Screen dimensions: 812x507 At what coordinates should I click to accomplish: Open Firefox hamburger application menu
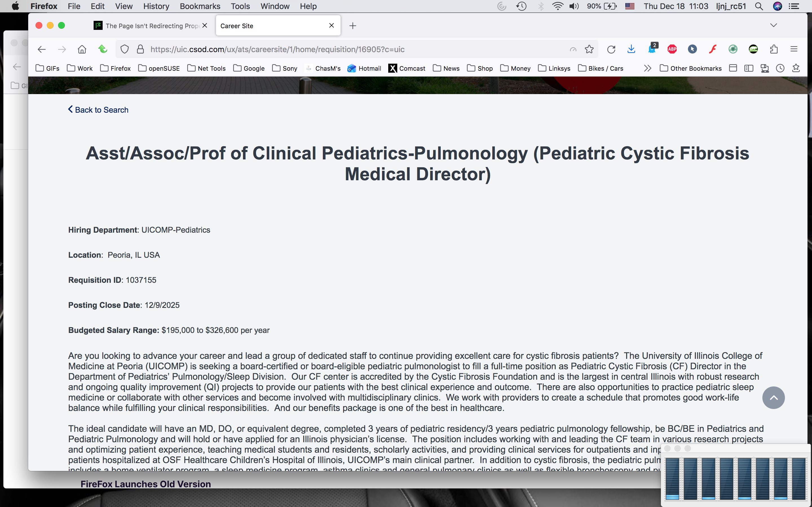point(794,49)
